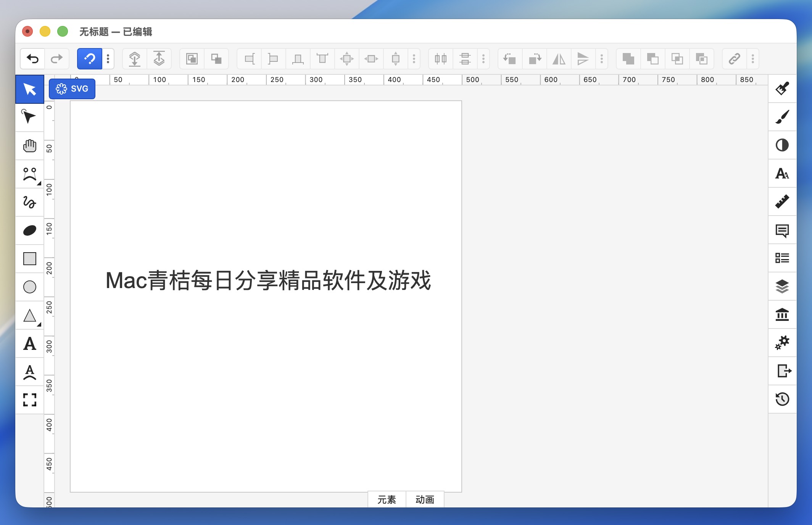Click the Undo arrow
The width and height of the screenshot is (812, 525).
point(33,59)
